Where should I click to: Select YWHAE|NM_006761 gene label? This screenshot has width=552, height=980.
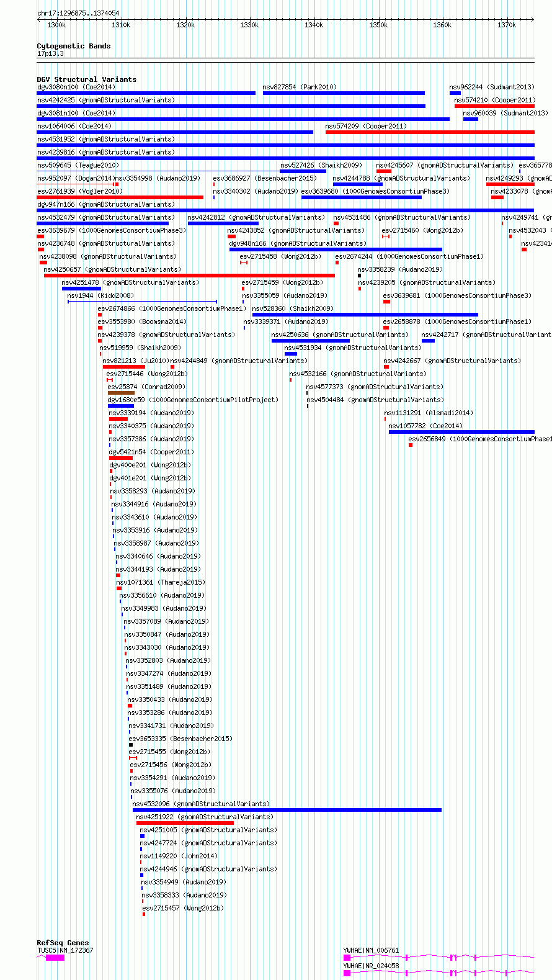372,950
